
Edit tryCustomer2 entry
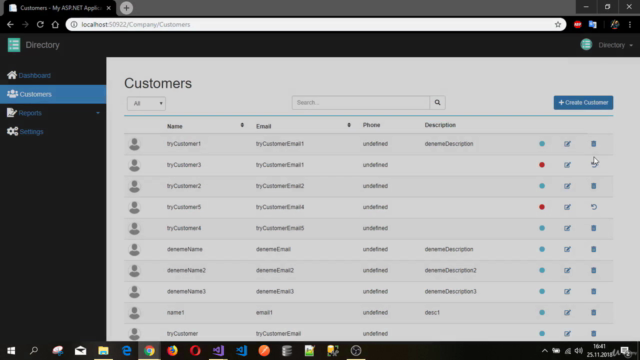567,186
